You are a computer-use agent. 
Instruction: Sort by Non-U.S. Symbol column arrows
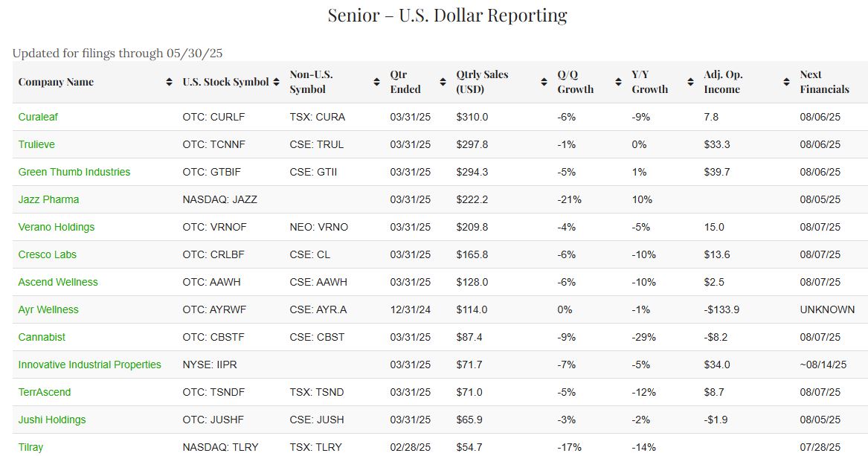point(376,82)
